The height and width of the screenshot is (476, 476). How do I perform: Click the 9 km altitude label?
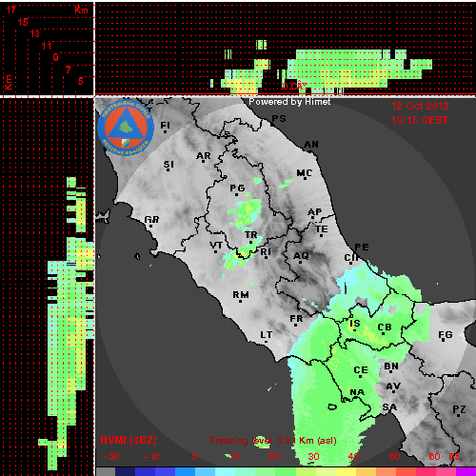click(55, 57)
